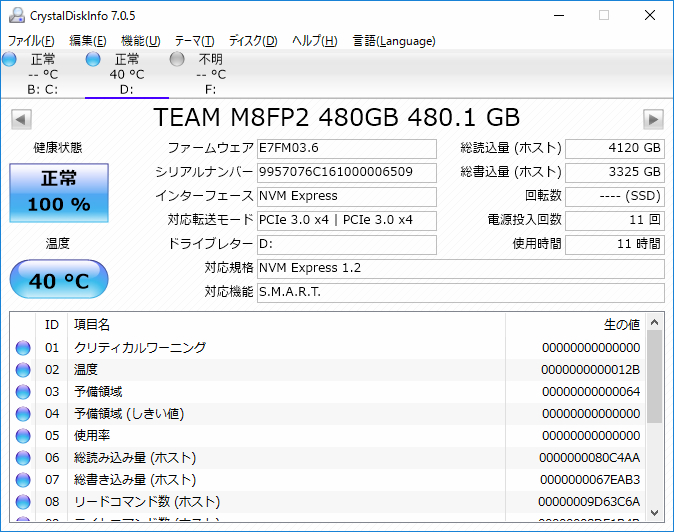Click the previous disk left arrow button
The image size is (674, 532).
point(19,119)
